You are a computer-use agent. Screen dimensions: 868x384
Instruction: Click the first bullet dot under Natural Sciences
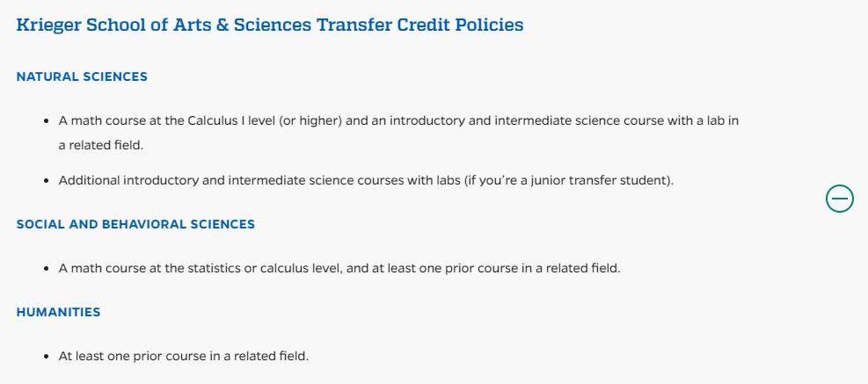[x=47, y=120]
